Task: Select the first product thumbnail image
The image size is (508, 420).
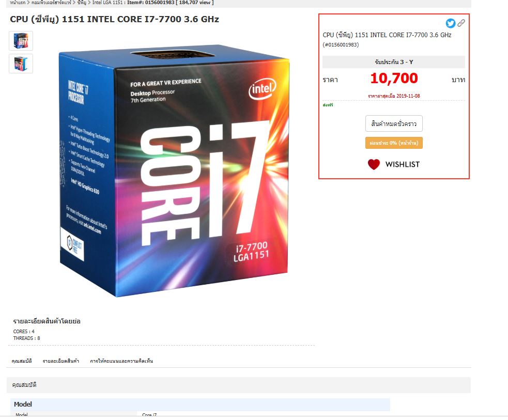Action: click(21, 41)
